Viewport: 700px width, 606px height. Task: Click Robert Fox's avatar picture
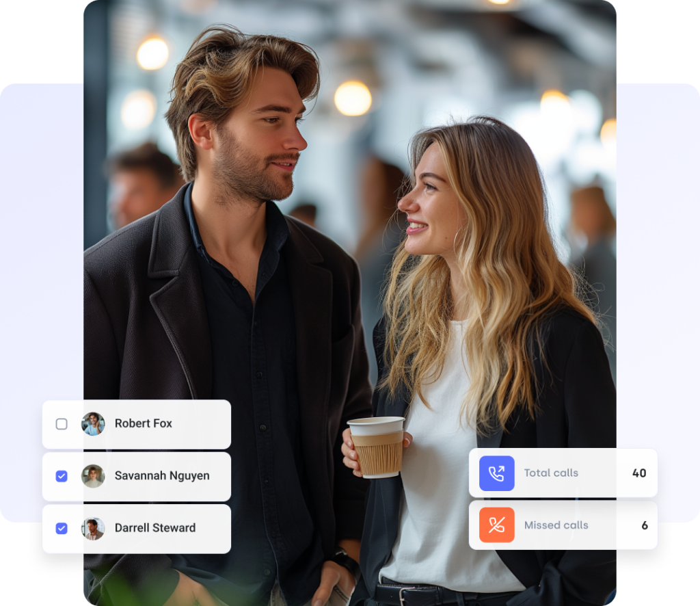click(x=93, y=424)
